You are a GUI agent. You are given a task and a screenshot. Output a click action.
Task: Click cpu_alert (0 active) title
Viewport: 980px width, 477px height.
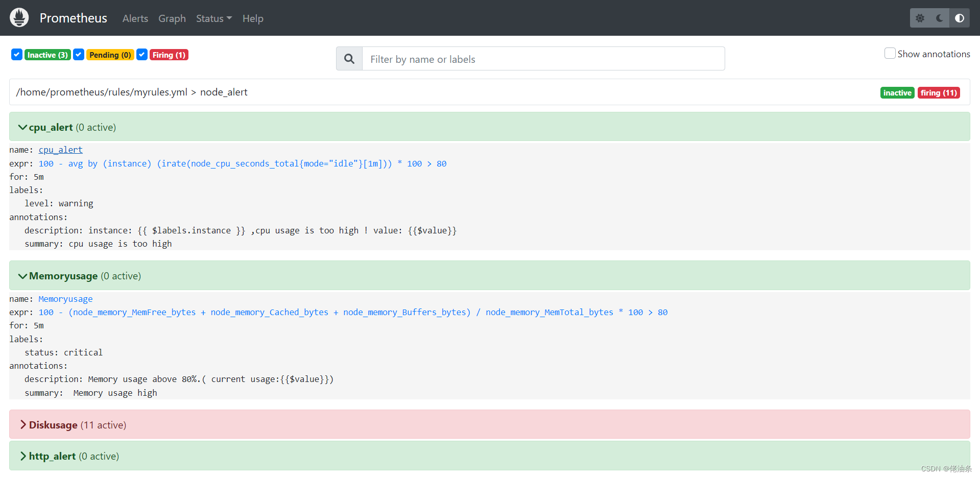point(73,127)
